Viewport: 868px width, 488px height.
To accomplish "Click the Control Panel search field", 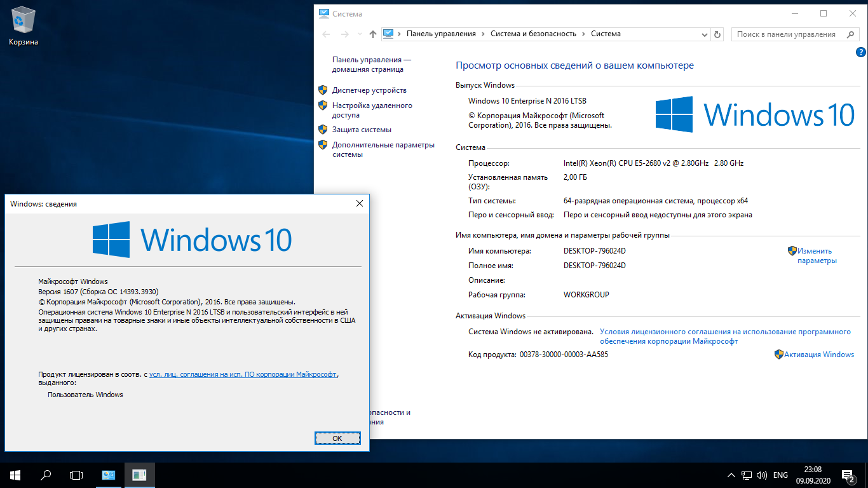I will (x=788, y=34).
